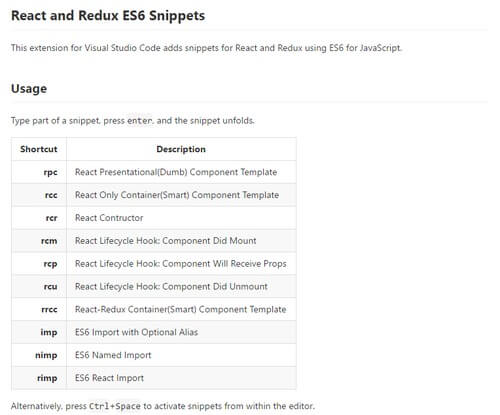The image size is (500, 415).
Task: Click the rimp shortcut entry
Action: click(x=47, y=378)
